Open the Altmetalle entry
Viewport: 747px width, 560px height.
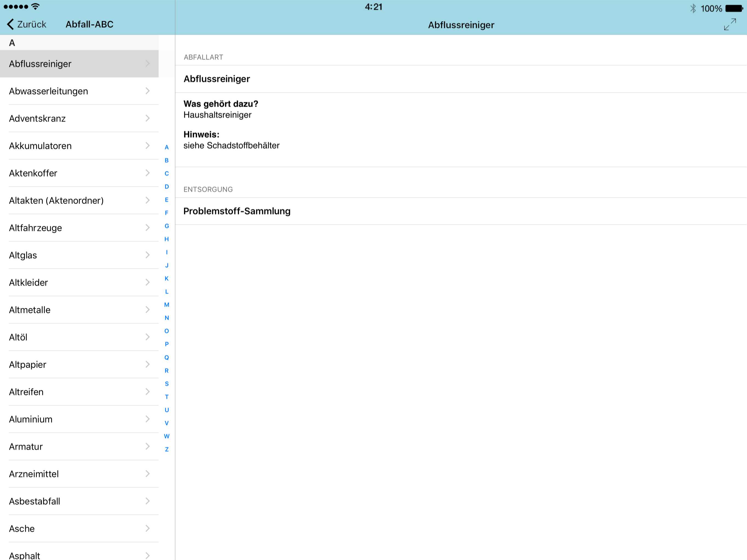tap(79, 310)
